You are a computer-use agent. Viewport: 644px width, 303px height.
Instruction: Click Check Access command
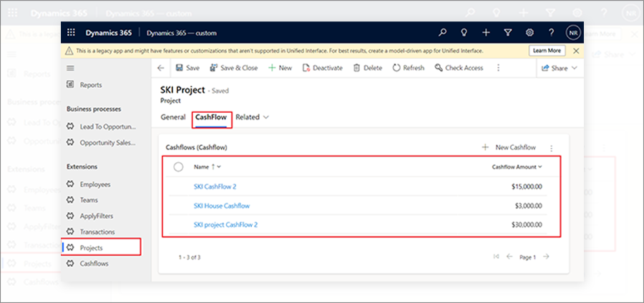tap(459, 68)
